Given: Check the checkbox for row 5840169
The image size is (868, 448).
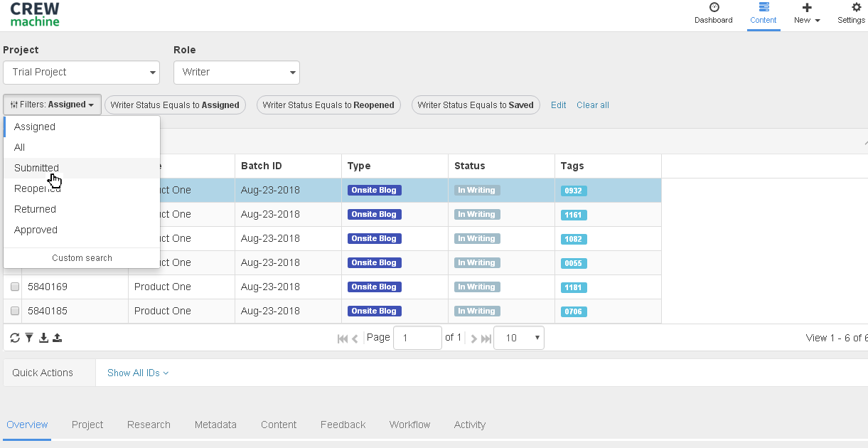Looking at the screenshot, I should pyautogui.click(x=15, y=287).
